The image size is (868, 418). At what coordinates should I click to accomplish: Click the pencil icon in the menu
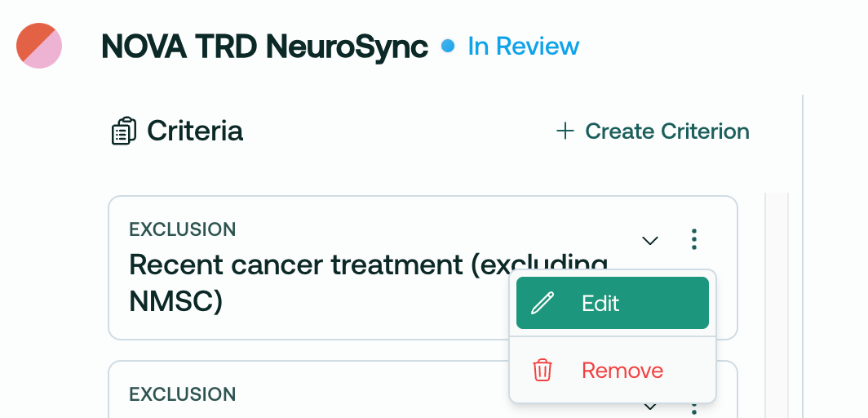tap(542, 304)
